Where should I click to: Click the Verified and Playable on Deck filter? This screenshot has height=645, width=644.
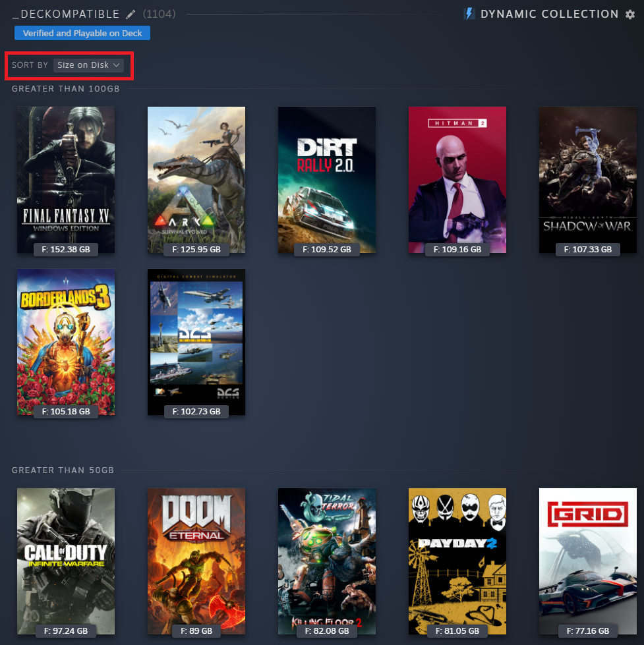tap(82, 34)
